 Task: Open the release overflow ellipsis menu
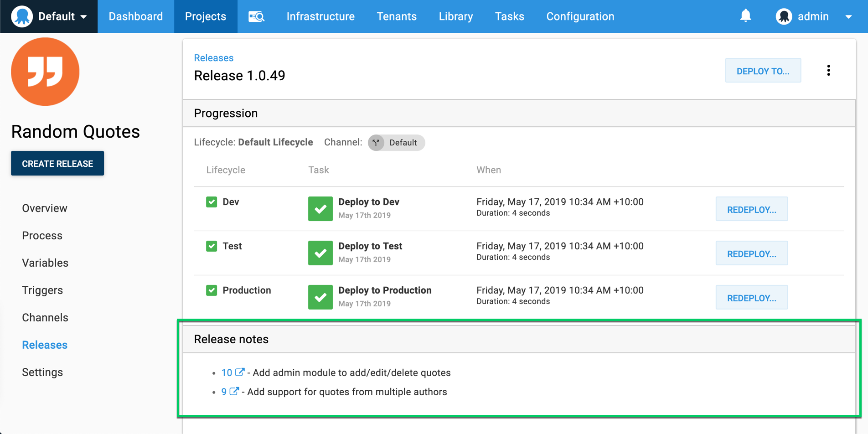click(829, 70)
